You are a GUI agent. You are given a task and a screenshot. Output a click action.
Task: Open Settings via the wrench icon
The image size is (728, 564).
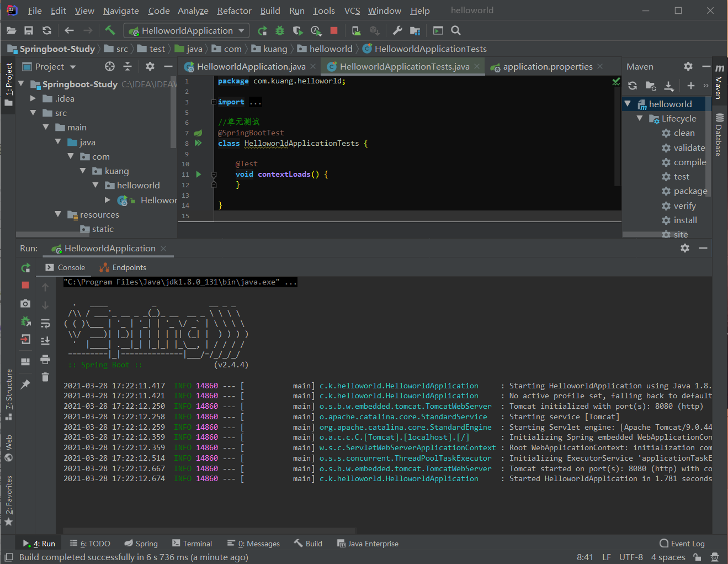(397, 30)
